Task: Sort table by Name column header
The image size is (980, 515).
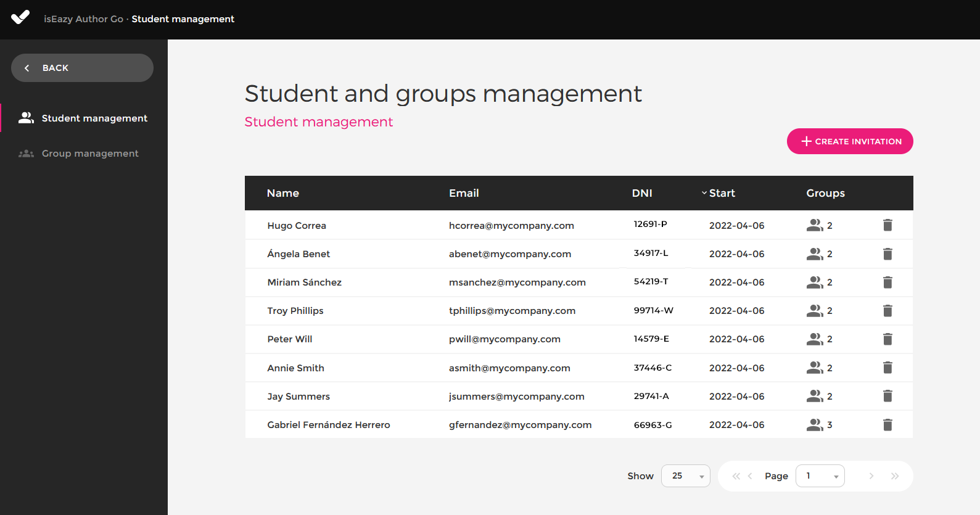Action: pos(283,193)
